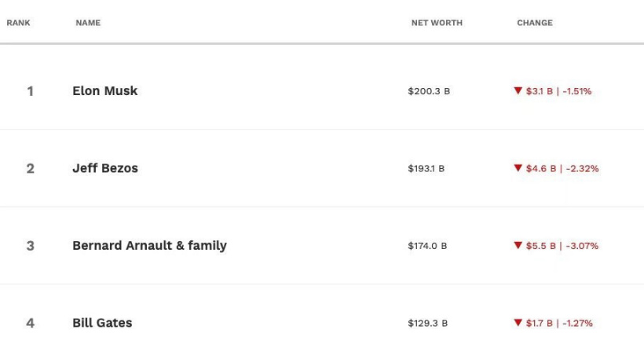Open Bernard Arnault & family profile

149,246
